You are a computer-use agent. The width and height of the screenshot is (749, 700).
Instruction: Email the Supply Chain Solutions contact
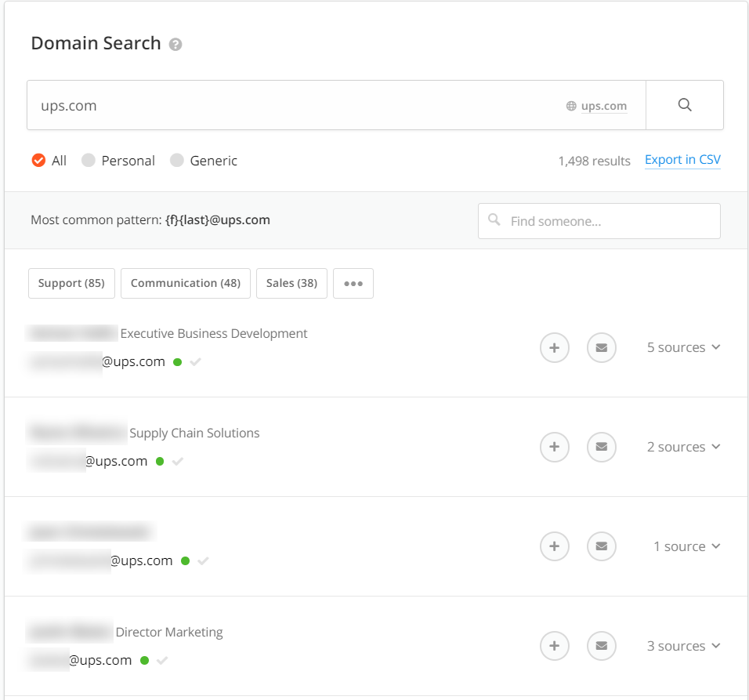coord(602,447)
